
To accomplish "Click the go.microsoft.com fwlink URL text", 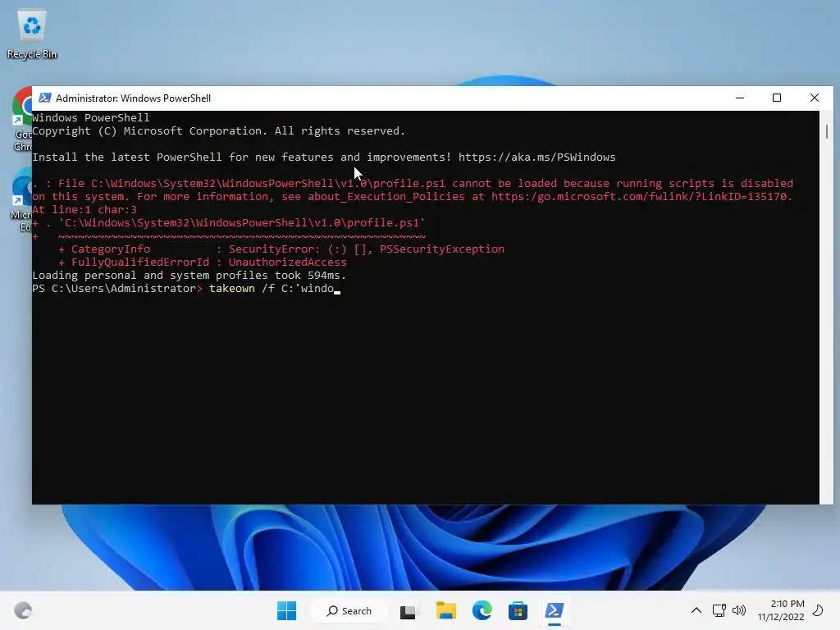I will 641,197.
